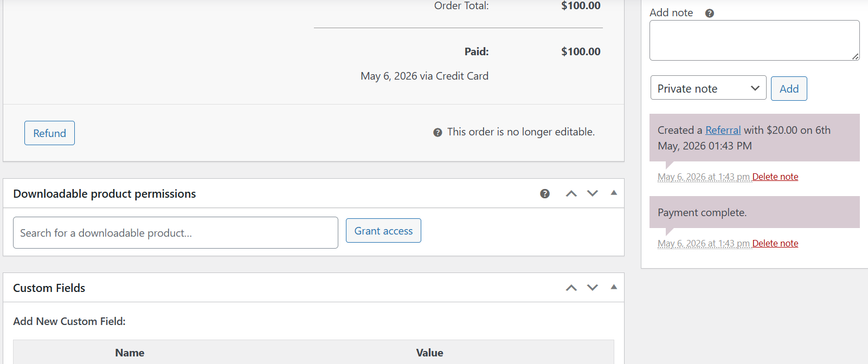Open the Private note type dropdown
This screenshot has width=868, height=364.
pos(708,88)
